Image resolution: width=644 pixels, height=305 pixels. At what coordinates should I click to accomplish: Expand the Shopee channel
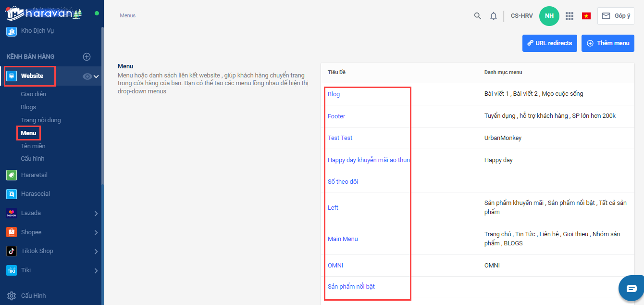pyautogui.click(x=96, y=232)
